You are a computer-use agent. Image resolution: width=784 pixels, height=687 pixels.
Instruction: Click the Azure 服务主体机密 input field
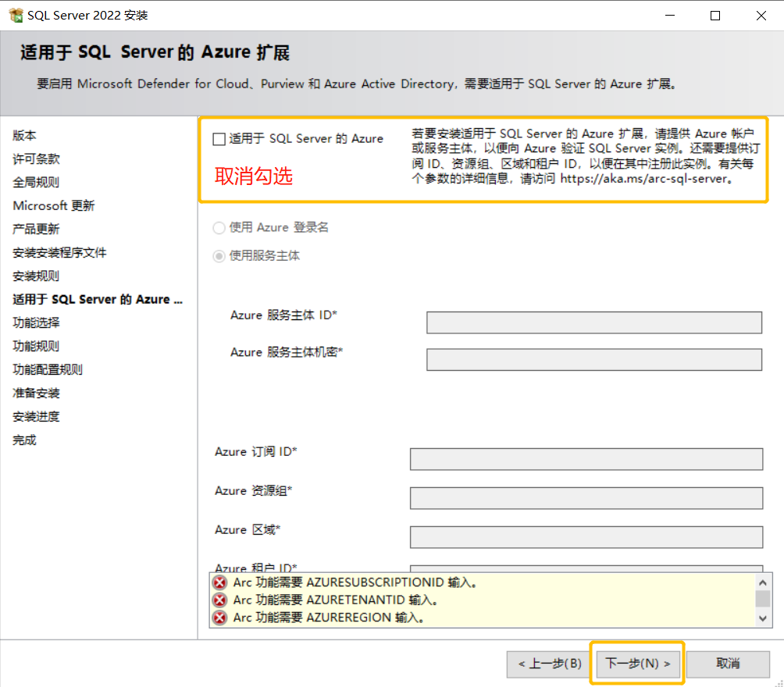click(x=594, y=359)
